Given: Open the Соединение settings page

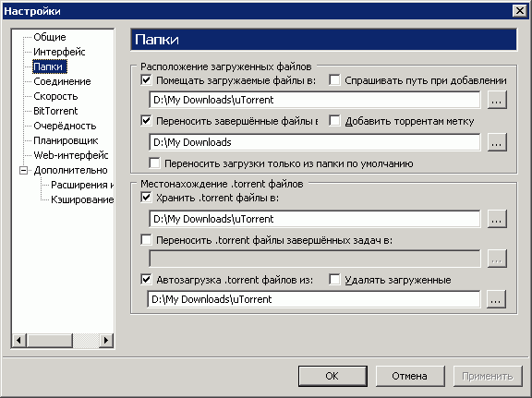Looking at the screenshot, I should pos(62,81).
